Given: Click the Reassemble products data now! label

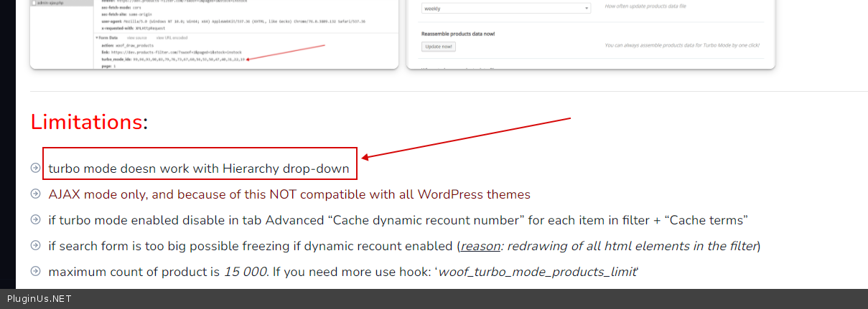Looking at the screenshot, I should [457, 34].
